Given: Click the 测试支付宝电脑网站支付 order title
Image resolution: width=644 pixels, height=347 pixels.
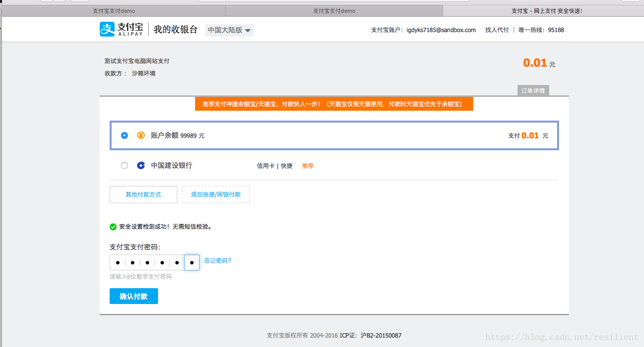Looking at the screenshot, I should tap(137, 61).
